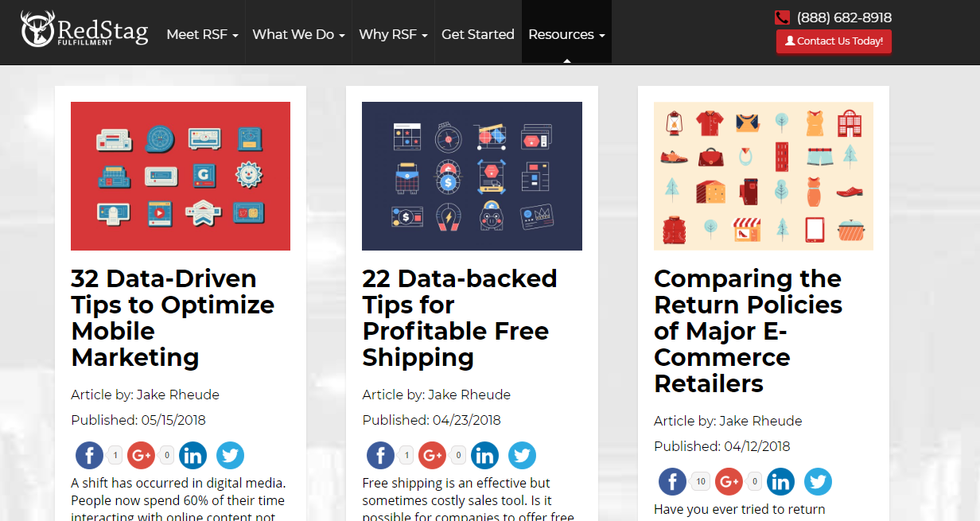Viewport: 980px width, 521px height.
Task: Go to the Get Started page
Action: coord(478,34)
